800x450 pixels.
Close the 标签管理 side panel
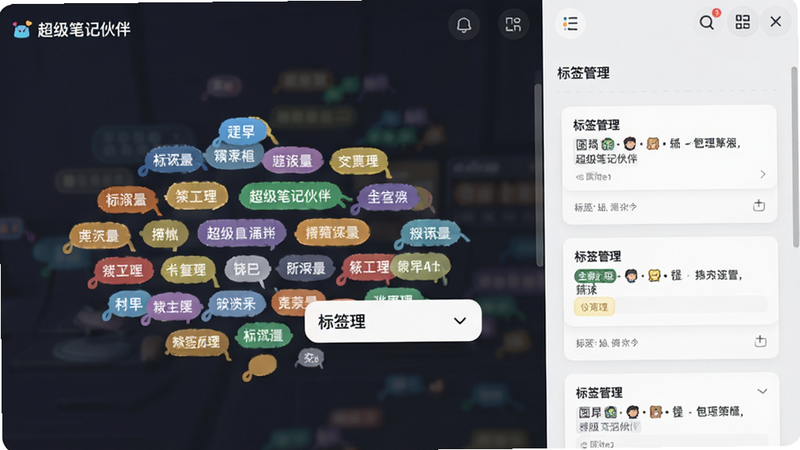[776, 22]
